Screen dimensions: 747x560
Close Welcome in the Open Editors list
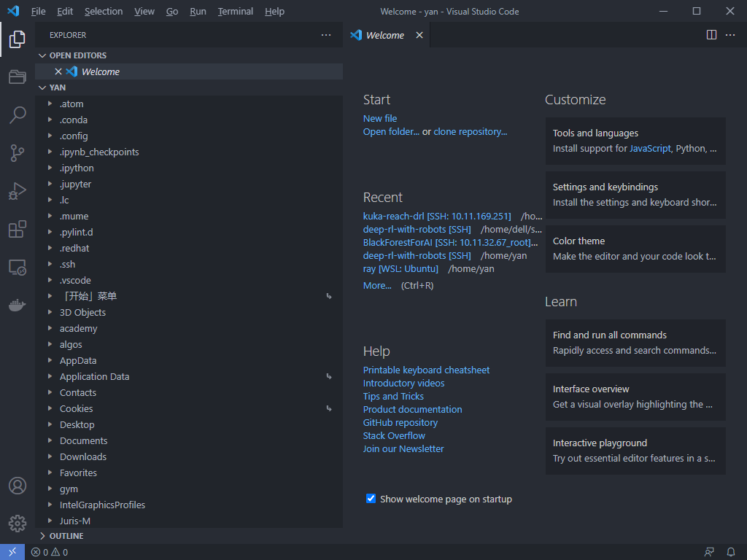point(58,71)
